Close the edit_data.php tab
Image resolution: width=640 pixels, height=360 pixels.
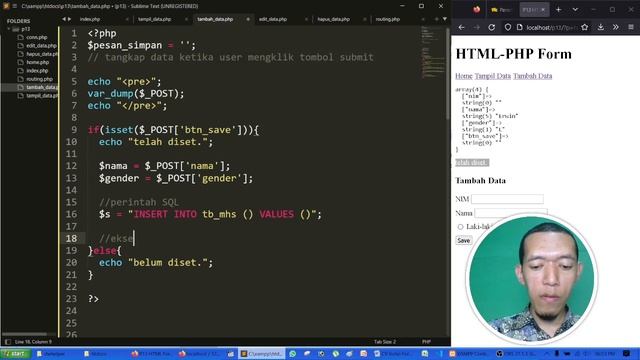point(307,19)
